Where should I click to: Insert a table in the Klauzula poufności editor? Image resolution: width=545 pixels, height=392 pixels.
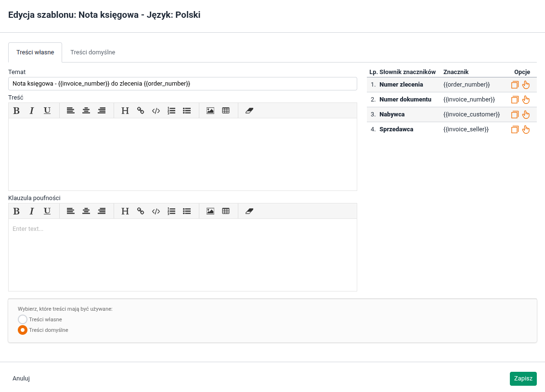click(226, 211)
